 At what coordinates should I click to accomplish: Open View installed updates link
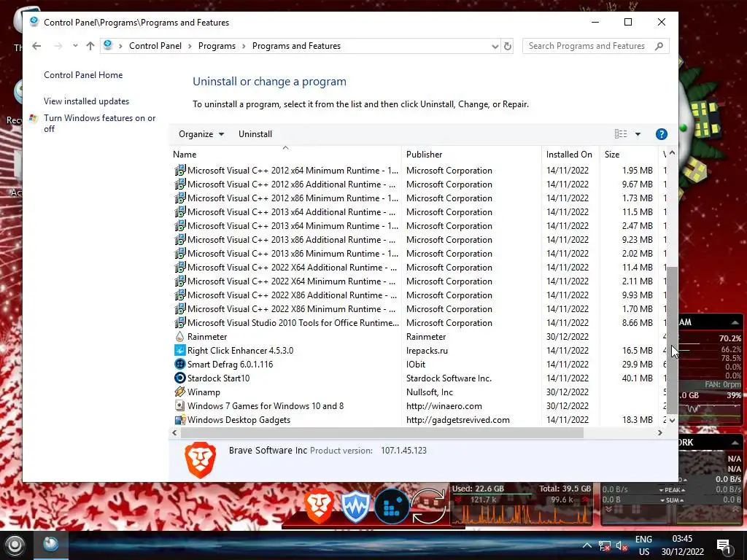tap(86, 101)
